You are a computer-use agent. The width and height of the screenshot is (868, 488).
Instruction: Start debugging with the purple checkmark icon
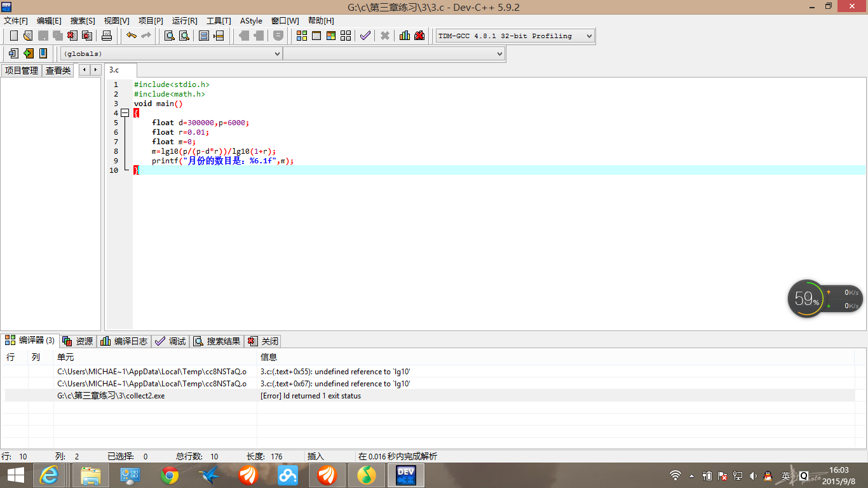(x=365, y=36)
